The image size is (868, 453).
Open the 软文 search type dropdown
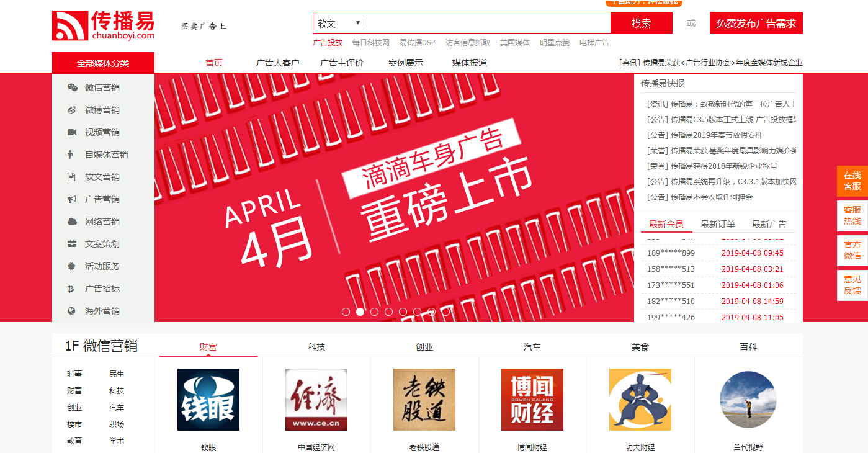[x=339, y=23]
